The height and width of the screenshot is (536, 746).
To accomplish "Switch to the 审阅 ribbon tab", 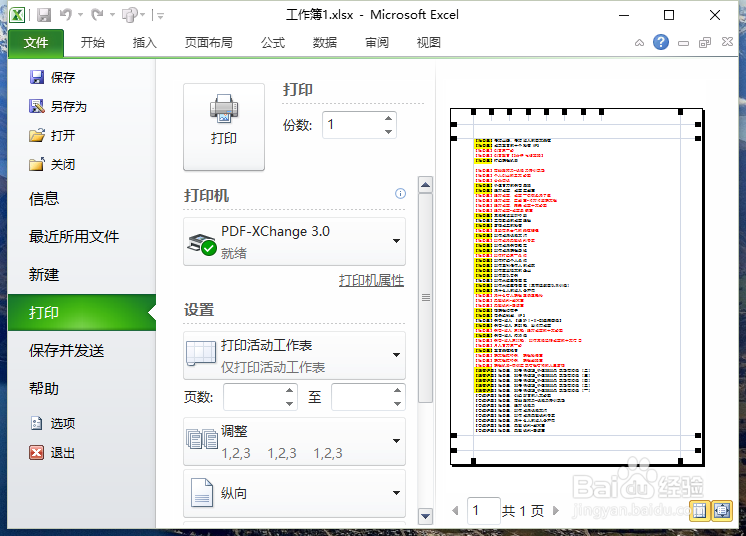I will click(377, 43).
